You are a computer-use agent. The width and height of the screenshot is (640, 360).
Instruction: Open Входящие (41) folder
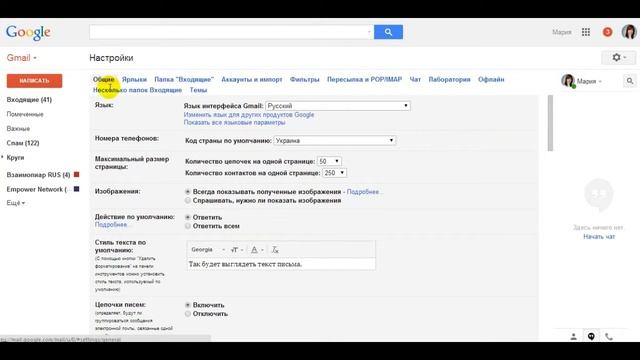click(29, 100)
